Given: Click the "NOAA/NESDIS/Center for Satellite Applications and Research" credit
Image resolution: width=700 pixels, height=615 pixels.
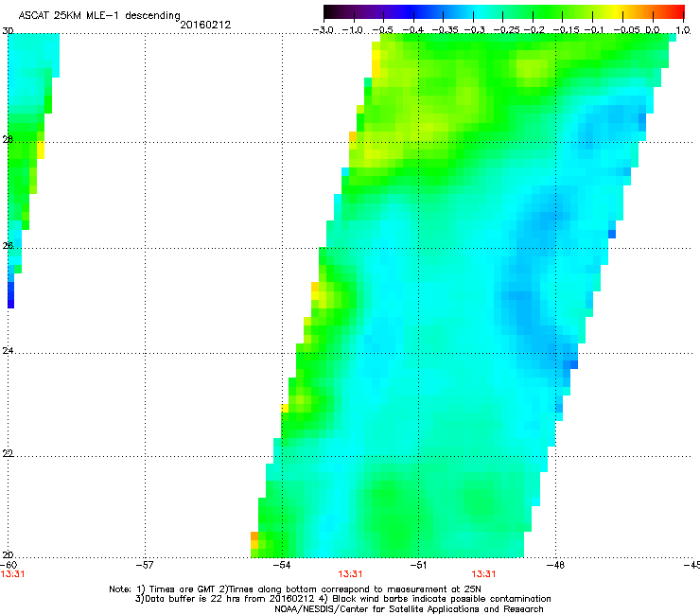Looking at the screenshot, I should tap(409, 609).
